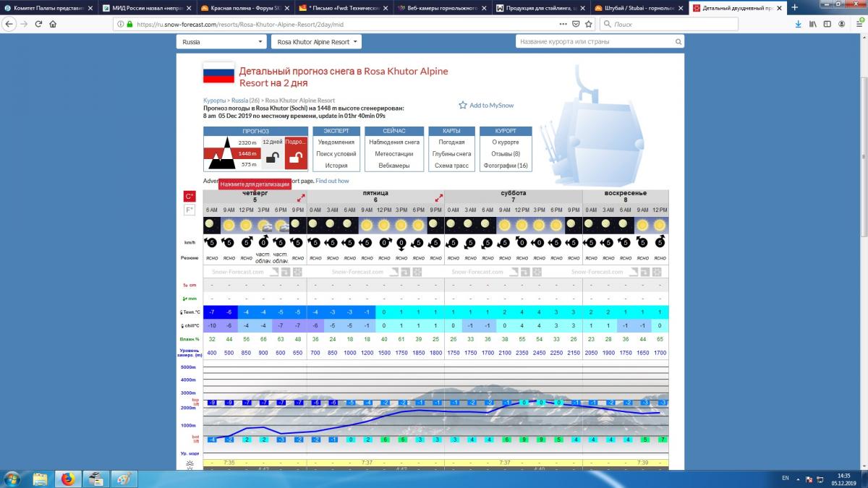Click the Russia (26) breadcrumb link
The height and width of the screenshot is (488, 868).
tap(245, 100)
